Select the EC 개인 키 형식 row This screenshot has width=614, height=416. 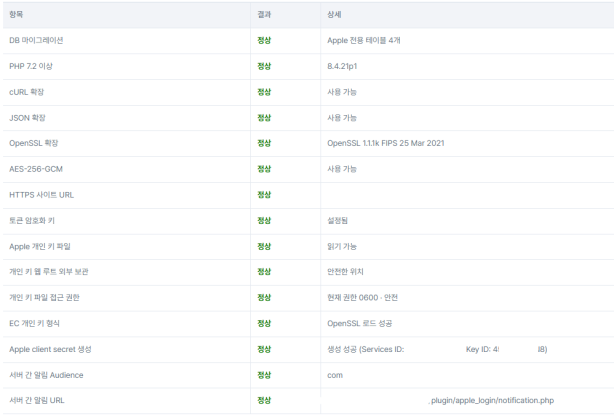pyautogui.click(x=308, y=323)
